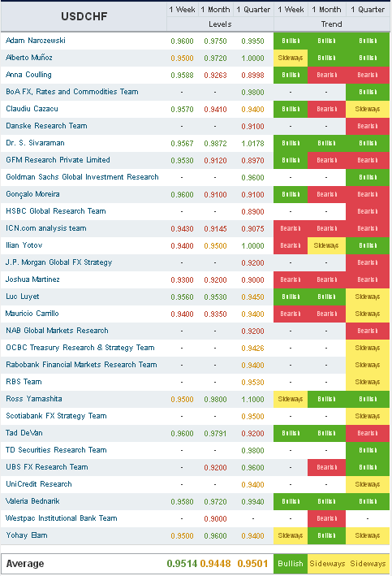Click average one-week value 0.9514
The width and height of the screenshot is (392, 576).
[182, 564]
